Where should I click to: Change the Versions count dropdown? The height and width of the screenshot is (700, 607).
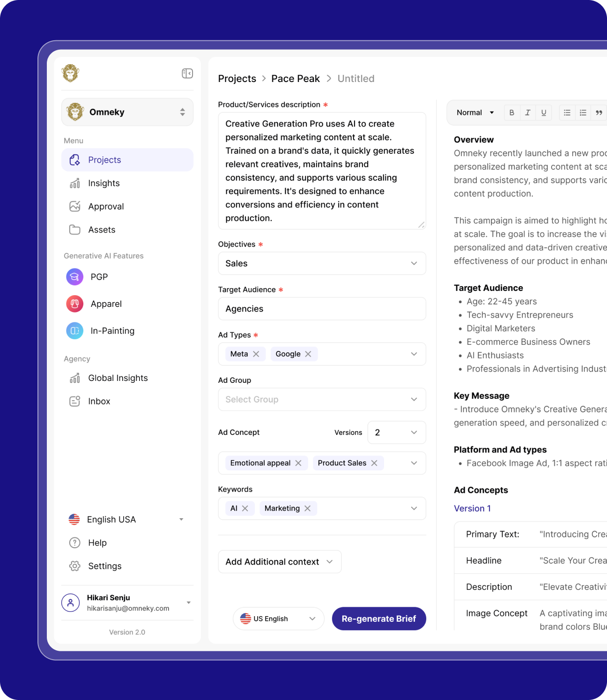coord(397,432)
